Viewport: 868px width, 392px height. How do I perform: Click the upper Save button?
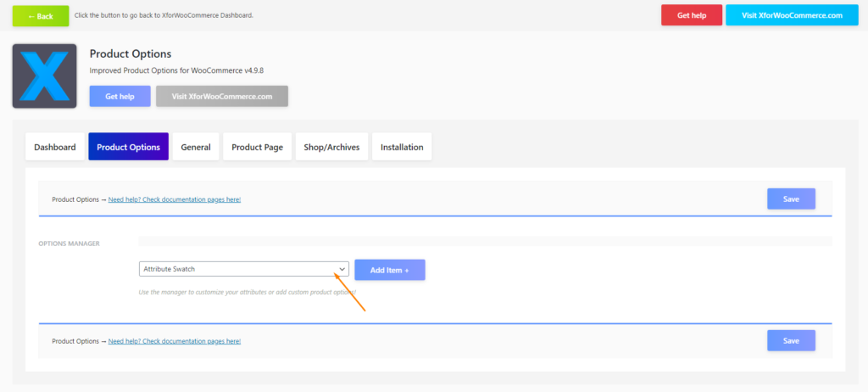click(x=791, y=199)
